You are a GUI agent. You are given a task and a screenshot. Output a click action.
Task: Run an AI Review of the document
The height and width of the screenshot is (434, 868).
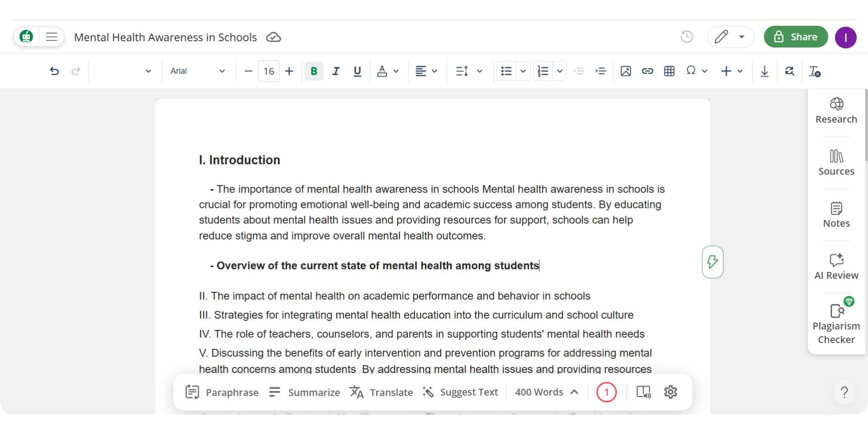(836, 266)
